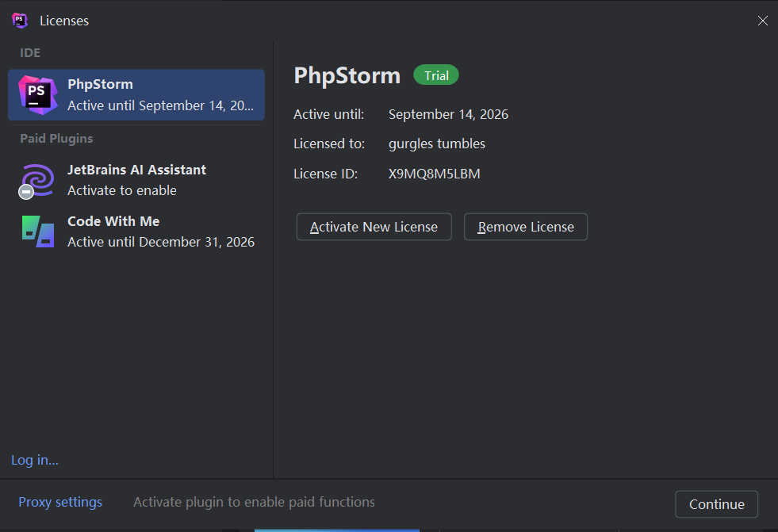Screen dimensions: 778x532
Task: Click the disabled badge on AI Assistant icon
Action: (26, 192)
